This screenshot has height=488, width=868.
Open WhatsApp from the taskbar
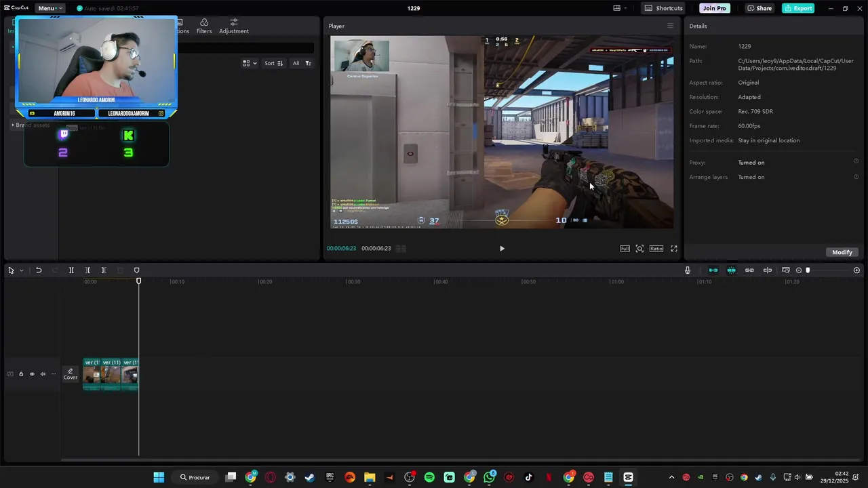(x=489, y=477)
